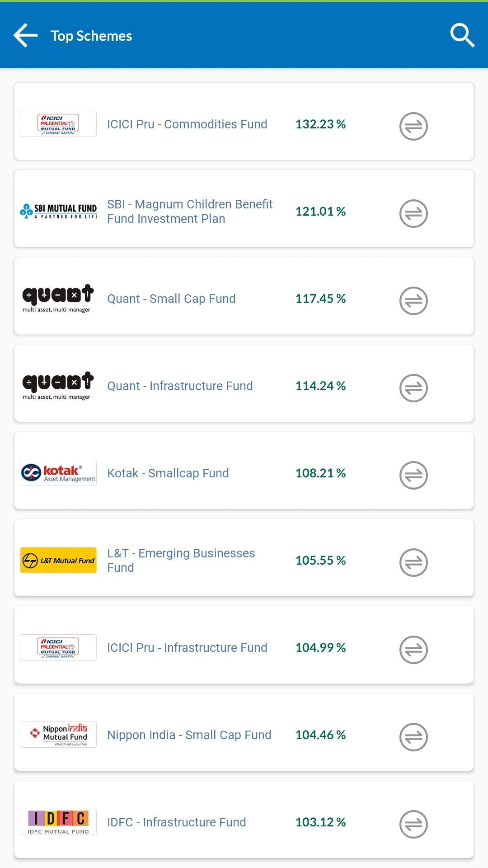Open SBI Magnum Children Benefit Fund scheme
Screen dimensions: 488x868
pyautogui.click(x=190, y=212)
